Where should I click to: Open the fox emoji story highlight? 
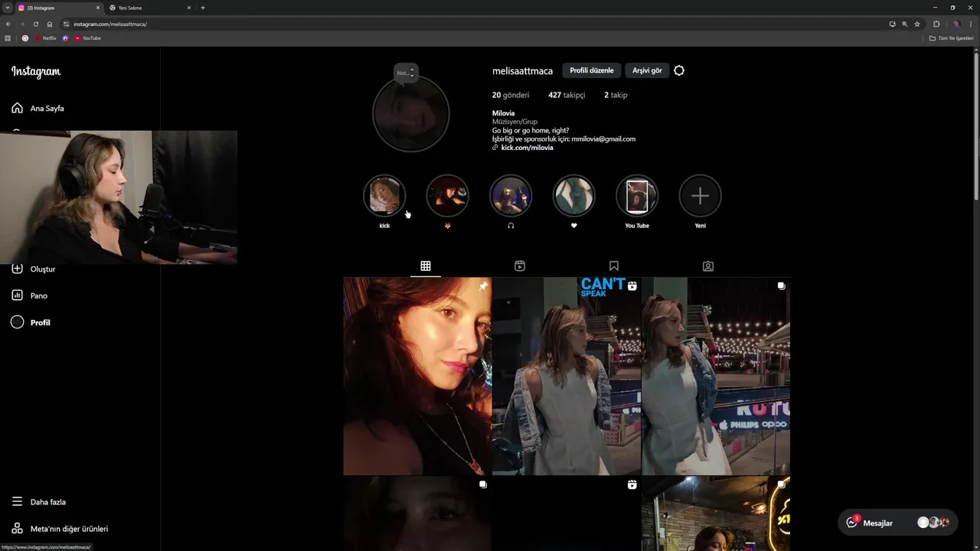pos(447,197)
